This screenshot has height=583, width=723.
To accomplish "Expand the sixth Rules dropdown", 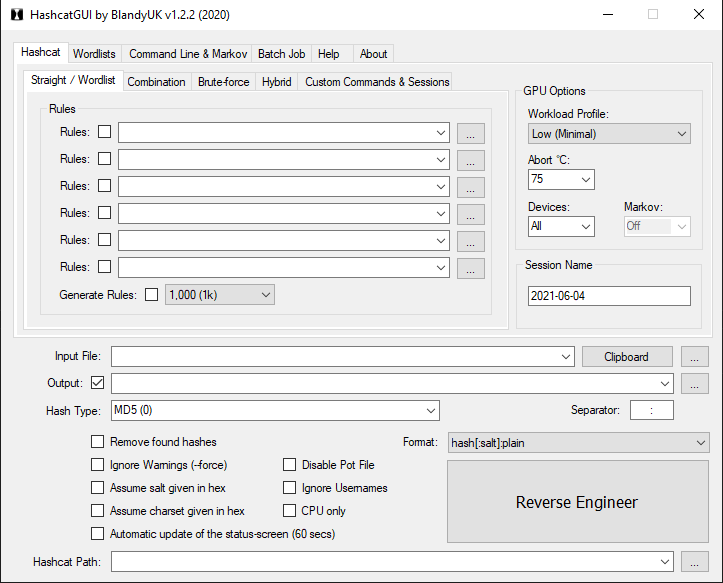I will tap(440, 268).
